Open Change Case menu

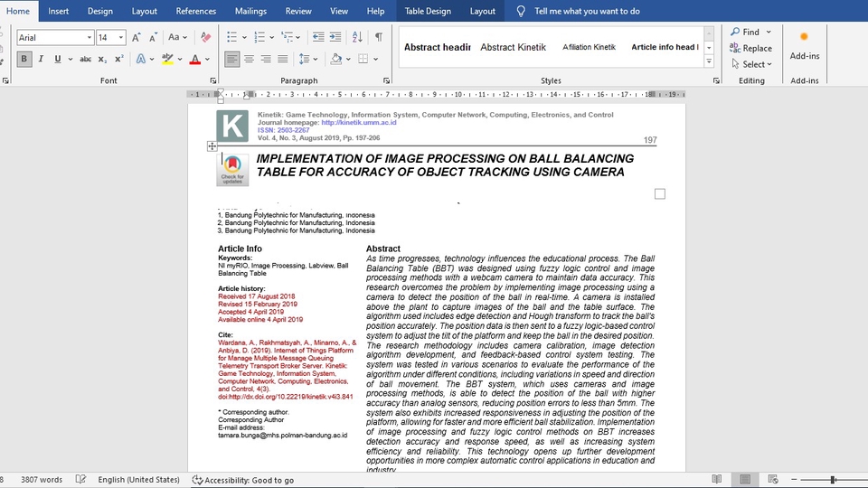(178, 37)
